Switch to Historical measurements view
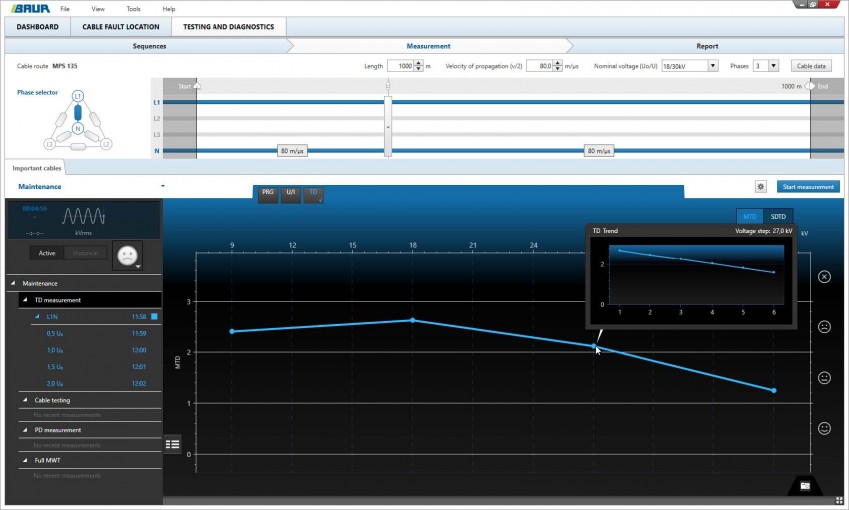This screenshot has height=510, width=849. point(85,253)
